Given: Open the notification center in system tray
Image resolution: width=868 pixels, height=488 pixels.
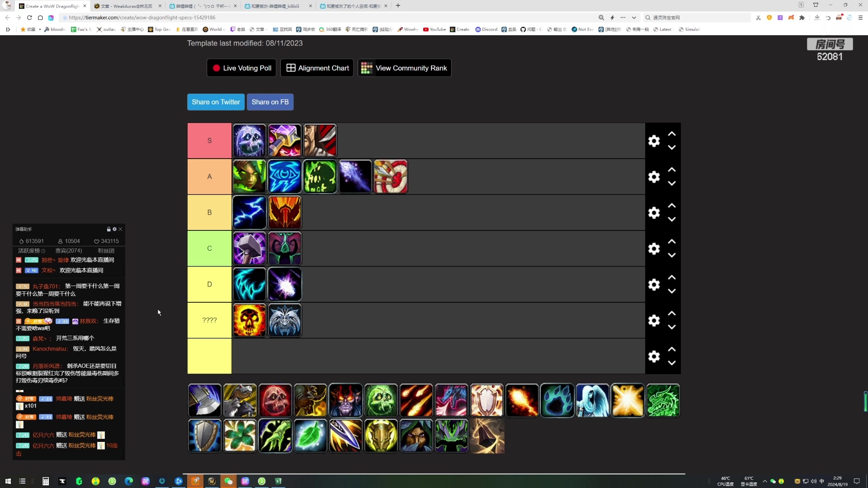Looking at the screenshot, I should click(857, 481).
